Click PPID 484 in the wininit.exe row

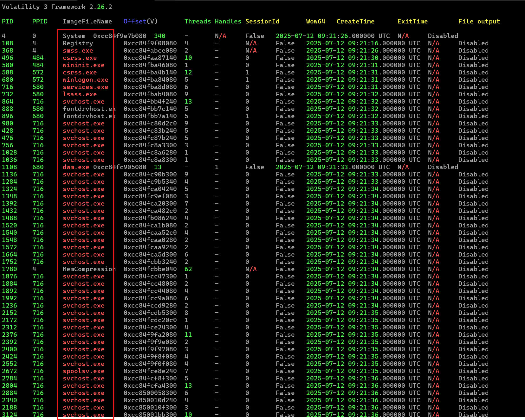pos(38,65)
